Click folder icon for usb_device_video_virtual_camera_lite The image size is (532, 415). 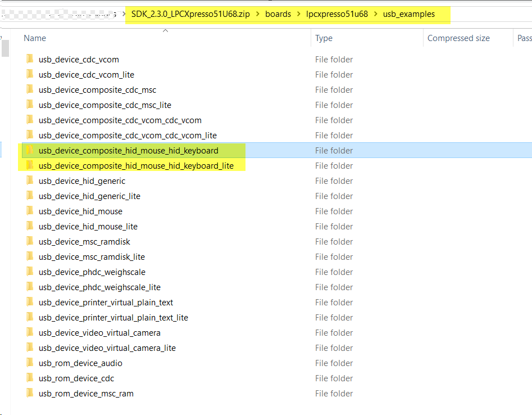pyautogui.click(x=30, y=348)
